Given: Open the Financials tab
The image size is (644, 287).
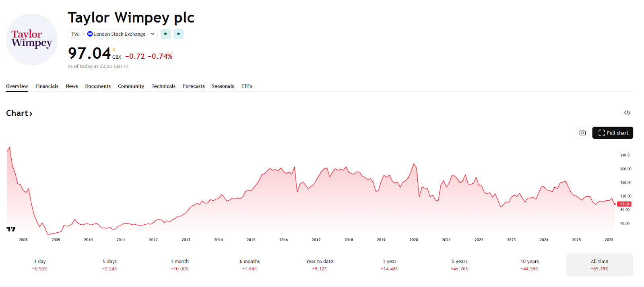Looking at the screenshot, I should pos(47,86).
